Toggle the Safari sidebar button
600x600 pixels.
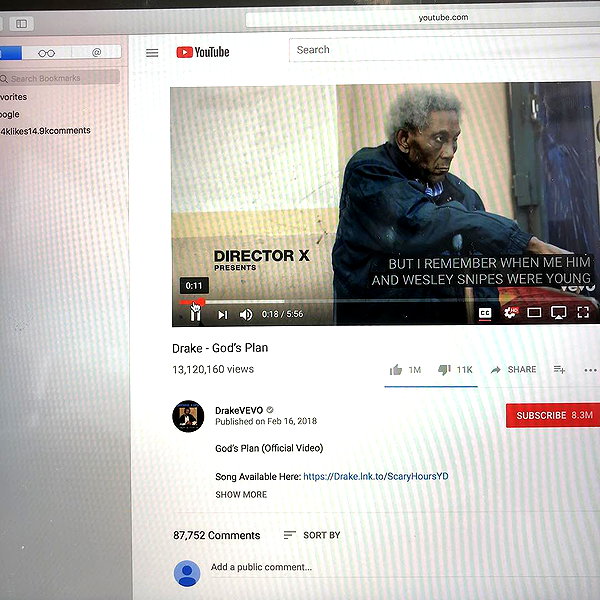tap(21, 24)
